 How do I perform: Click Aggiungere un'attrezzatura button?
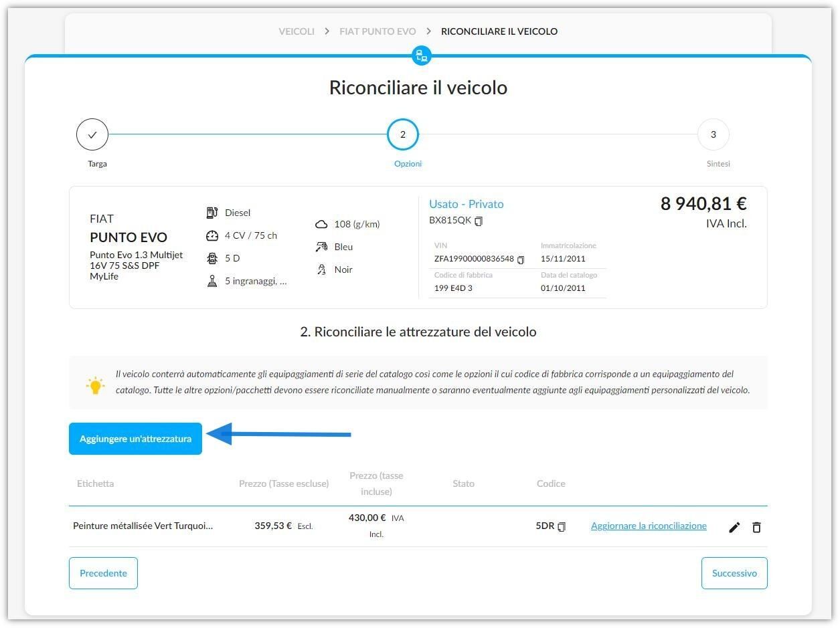click(135, 439)
